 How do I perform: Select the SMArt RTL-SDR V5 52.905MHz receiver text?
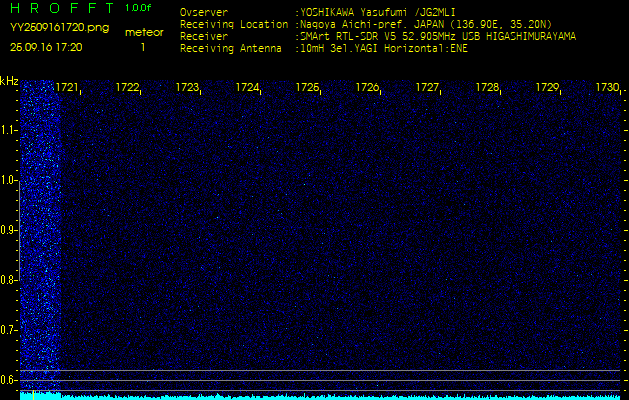coord(436,37)
